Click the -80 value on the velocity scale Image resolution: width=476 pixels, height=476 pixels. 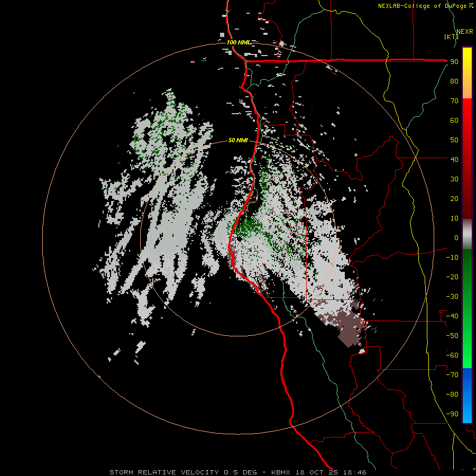click(x=452, y=395)
